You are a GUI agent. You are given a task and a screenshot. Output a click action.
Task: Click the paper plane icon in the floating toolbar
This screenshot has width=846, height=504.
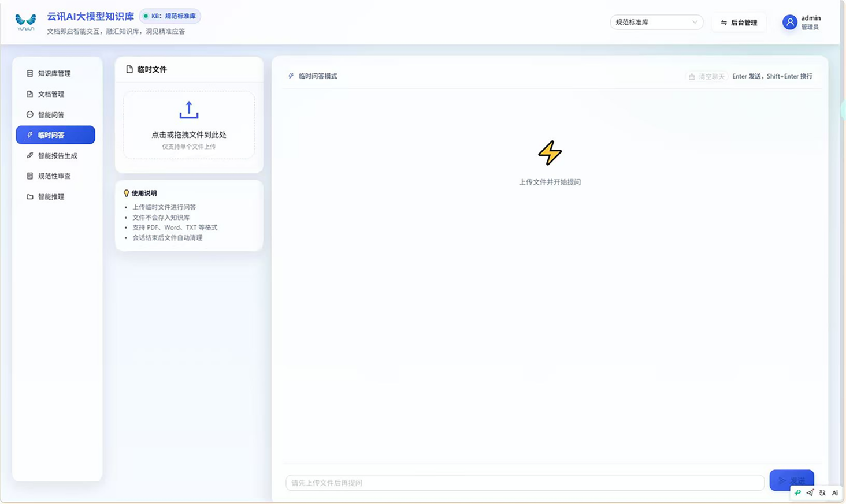click(x=810, y=493)
